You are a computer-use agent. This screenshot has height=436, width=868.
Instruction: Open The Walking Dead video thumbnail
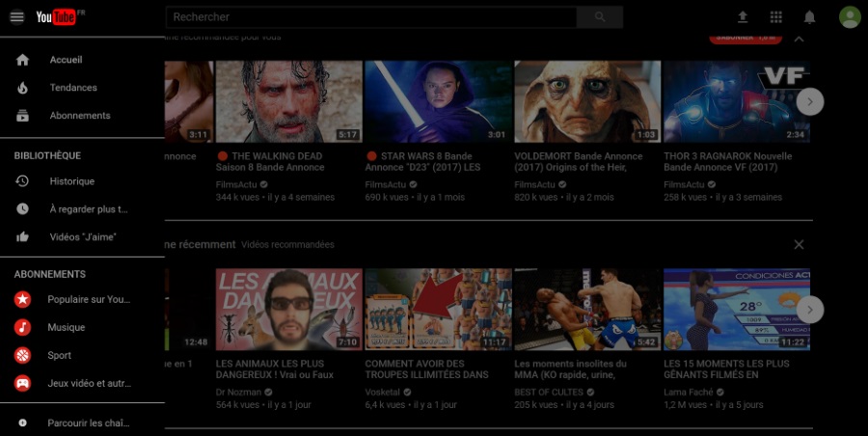tap(289, 101)
